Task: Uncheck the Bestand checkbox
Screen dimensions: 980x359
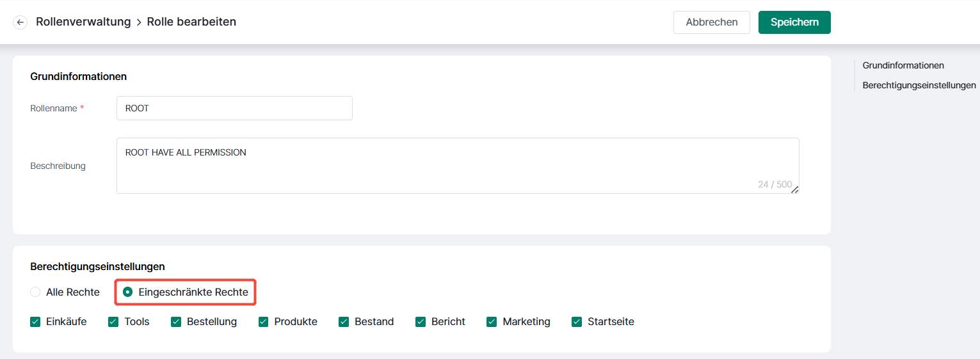Action: 344,322
